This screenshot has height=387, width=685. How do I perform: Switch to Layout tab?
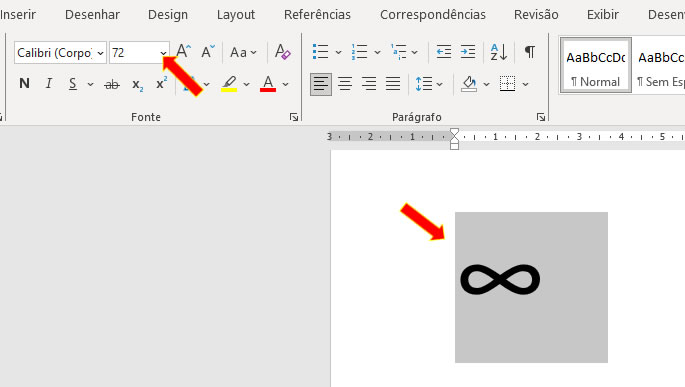coord(236,14)
